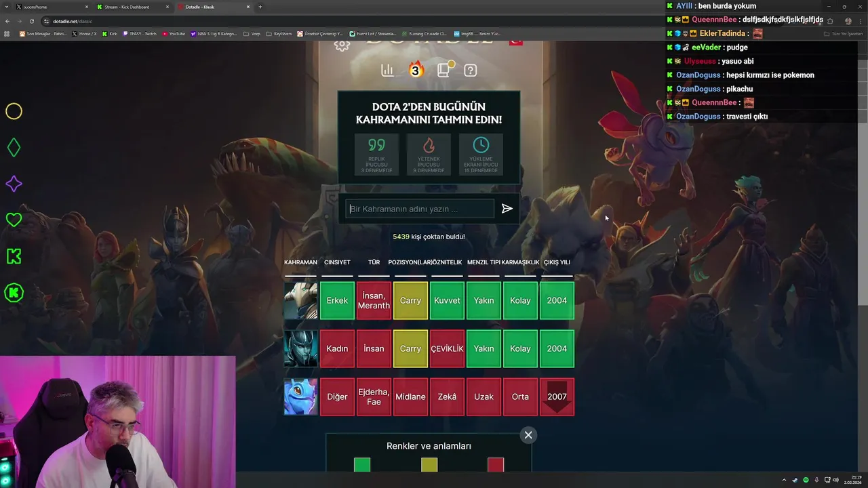Click the flame ability clue icon
868x488 pixels.
429,155
